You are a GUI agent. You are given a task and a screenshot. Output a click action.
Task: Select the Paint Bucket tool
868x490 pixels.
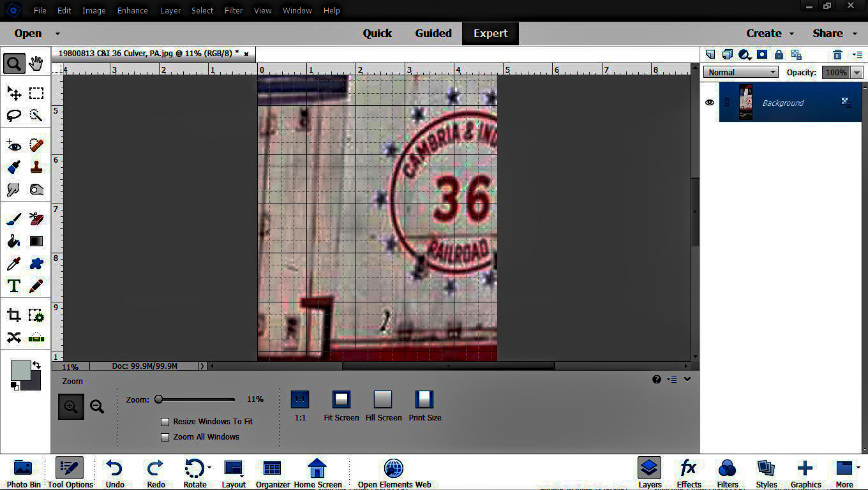click(14, 241)
